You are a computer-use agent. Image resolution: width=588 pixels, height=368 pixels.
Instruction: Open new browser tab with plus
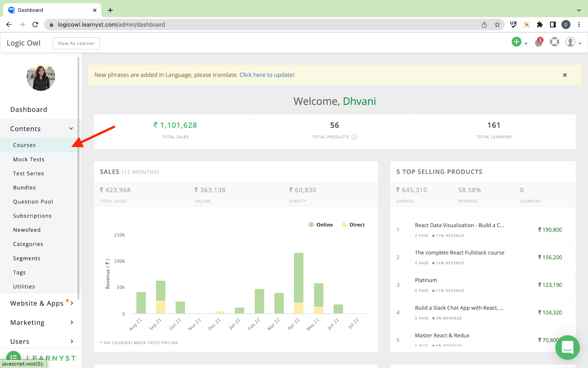tap(110, 10)
